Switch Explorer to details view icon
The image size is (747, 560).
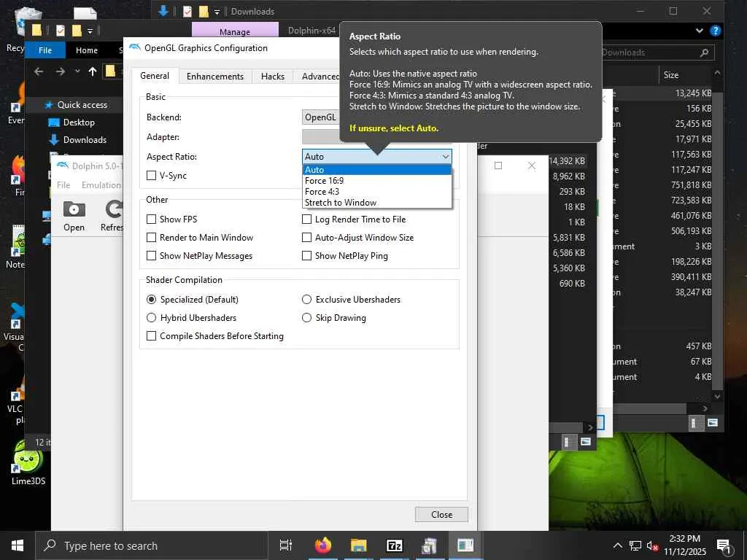point(694,422)
